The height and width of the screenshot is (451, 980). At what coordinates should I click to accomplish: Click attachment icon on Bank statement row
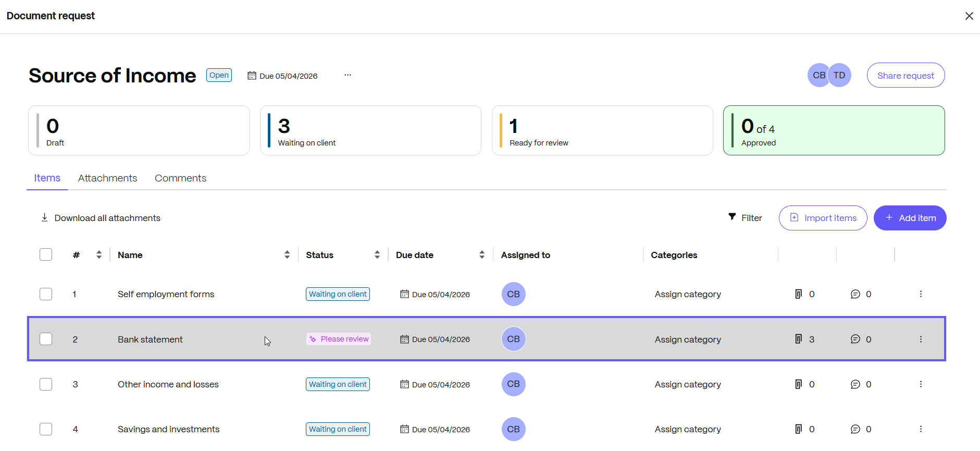point(798,339)
